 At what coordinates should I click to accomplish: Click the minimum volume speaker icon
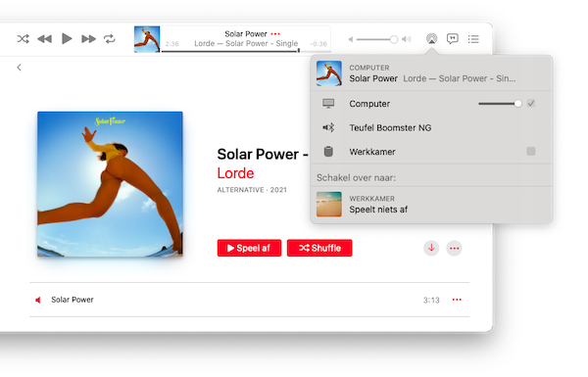coord(351,39)
